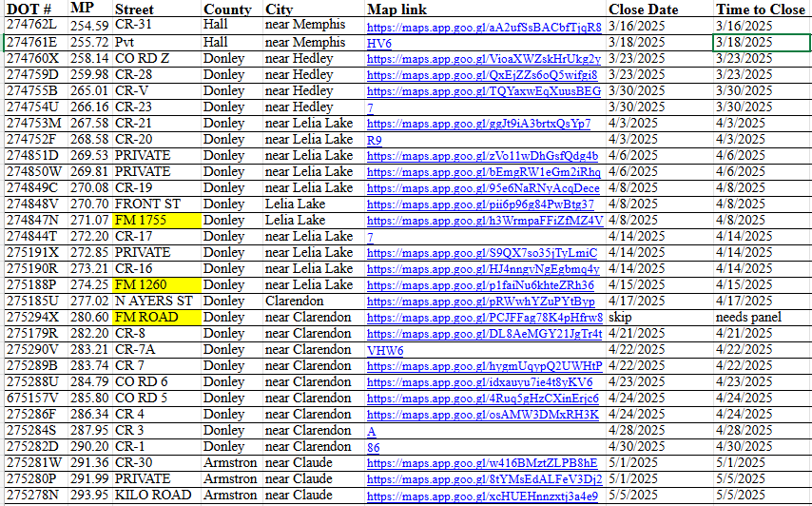This screenshot has width=812, height=506.
Task: Select the 'Time to Close' header cell
Action: 759,9
